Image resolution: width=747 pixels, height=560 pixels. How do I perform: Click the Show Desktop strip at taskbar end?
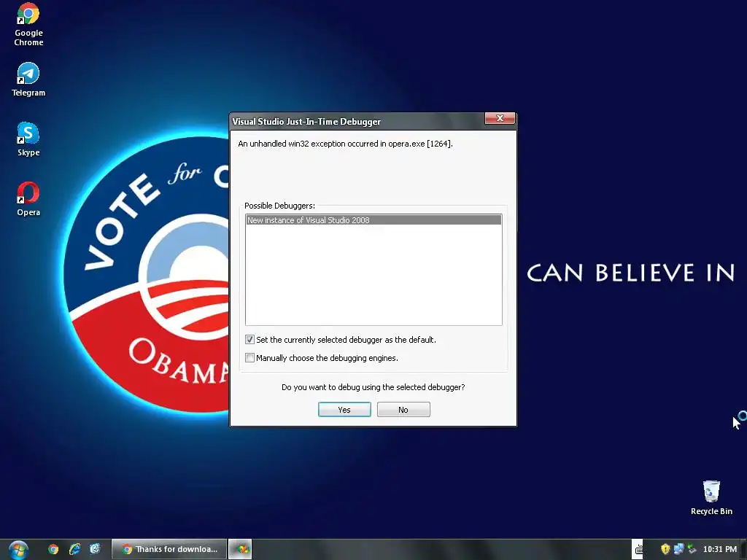(743, 550)
